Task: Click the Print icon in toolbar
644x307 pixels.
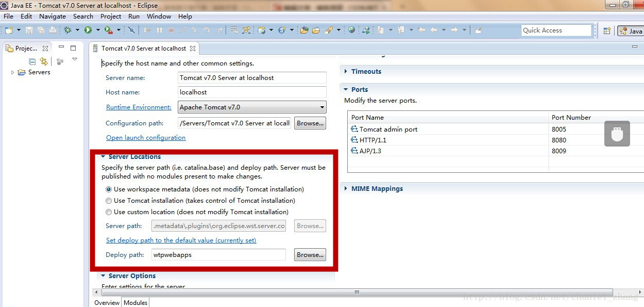Action: 53,30
